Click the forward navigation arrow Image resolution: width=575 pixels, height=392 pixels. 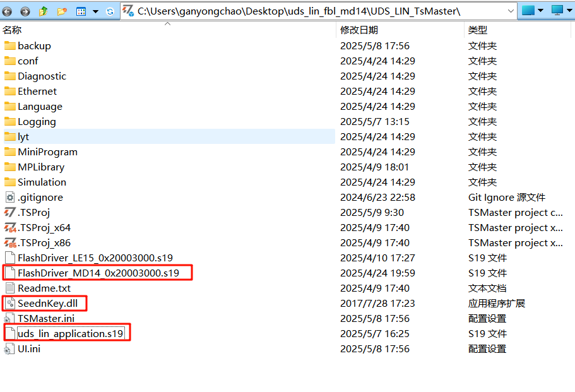(x=25, y=12)
